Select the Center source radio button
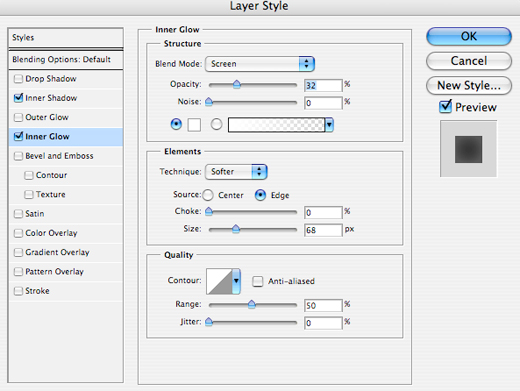 (x=208, y=195)
